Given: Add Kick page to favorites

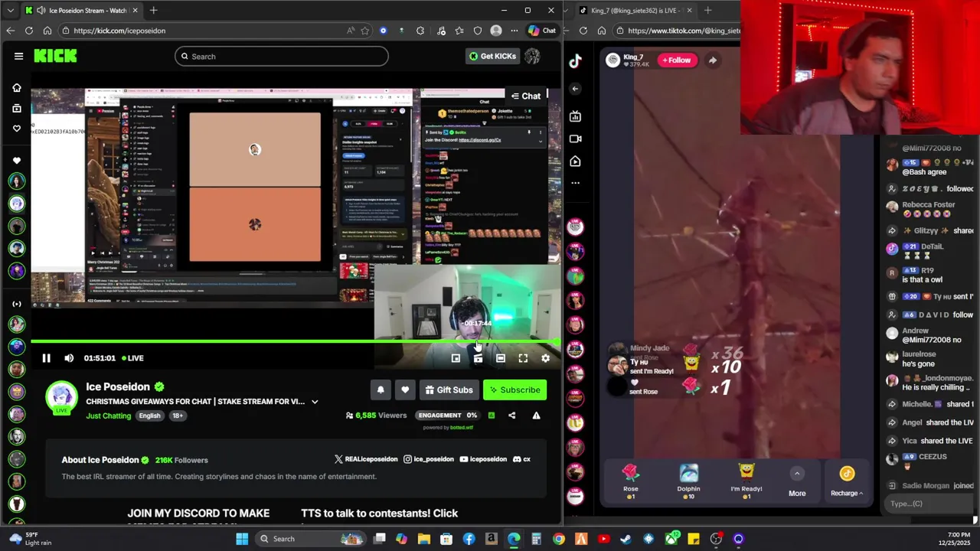Looking at the screenshot, I should [x=364, y=31].
